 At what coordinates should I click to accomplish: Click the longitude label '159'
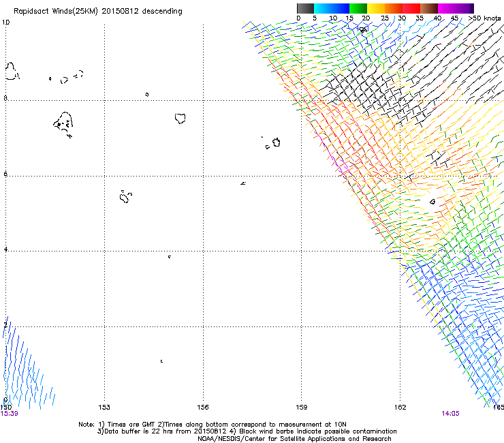click(x=302, y=408)
